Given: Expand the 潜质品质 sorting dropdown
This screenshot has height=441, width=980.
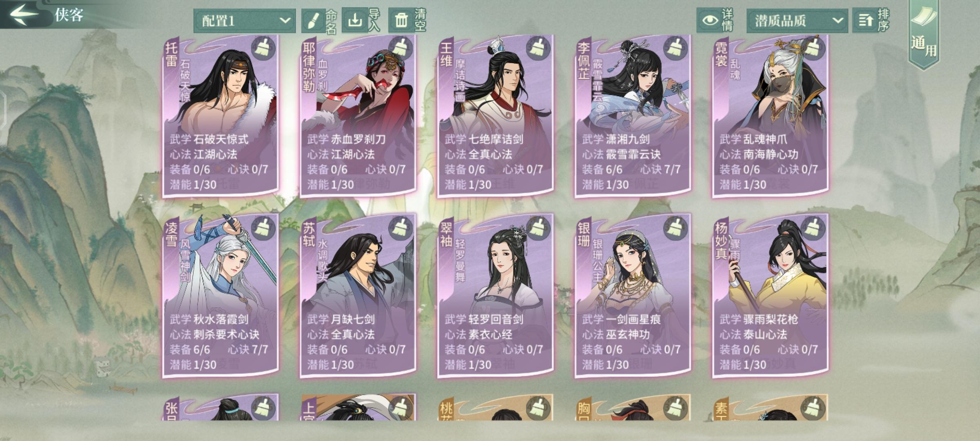Looking at the screenshot, I should [x=797, y=21].
